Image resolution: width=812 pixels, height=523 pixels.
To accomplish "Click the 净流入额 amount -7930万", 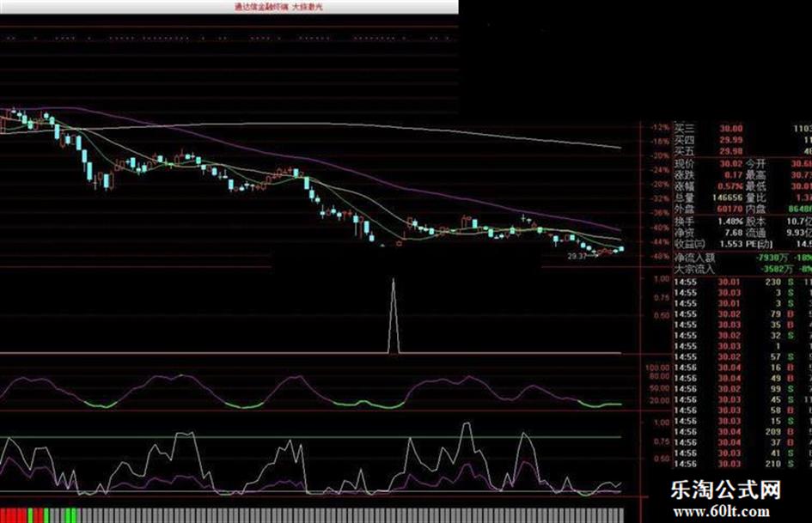I will (x=771, y=258).
